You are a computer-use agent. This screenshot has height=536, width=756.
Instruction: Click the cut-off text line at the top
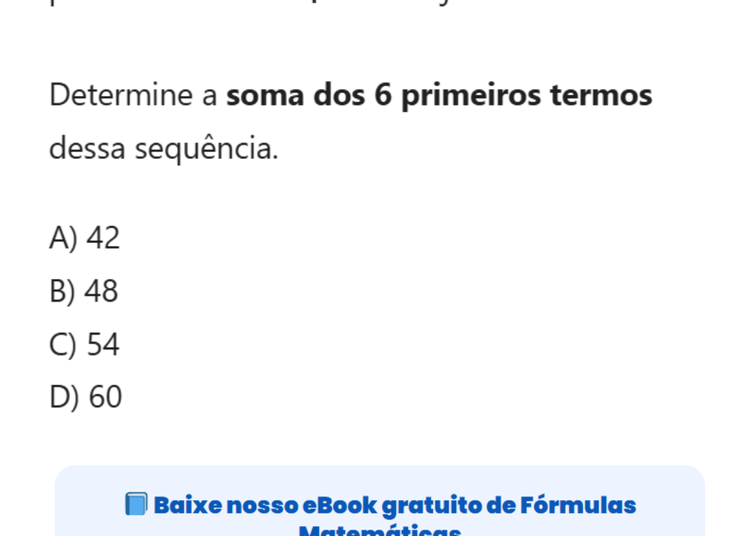[280, 3]
